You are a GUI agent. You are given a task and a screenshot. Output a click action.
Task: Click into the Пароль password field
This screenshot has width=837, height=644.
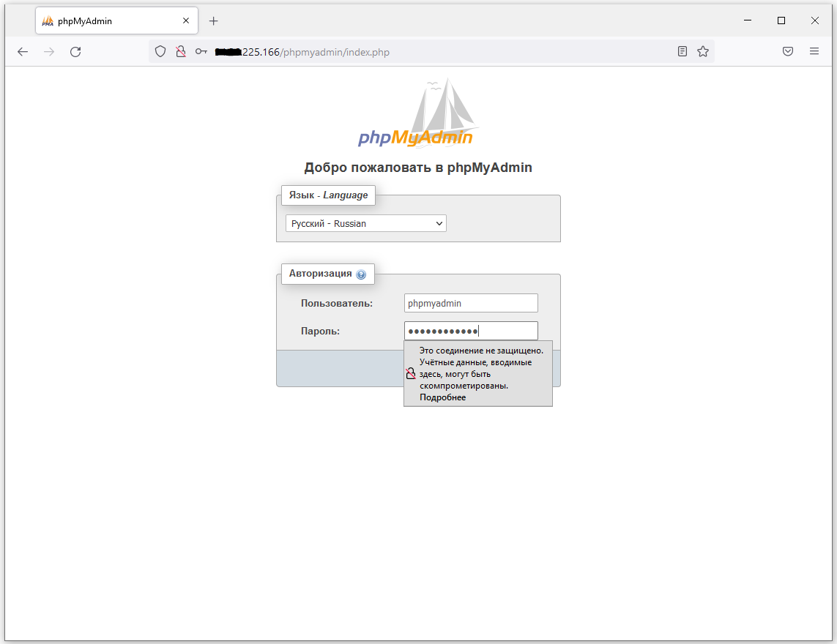[x=471, y=331]
